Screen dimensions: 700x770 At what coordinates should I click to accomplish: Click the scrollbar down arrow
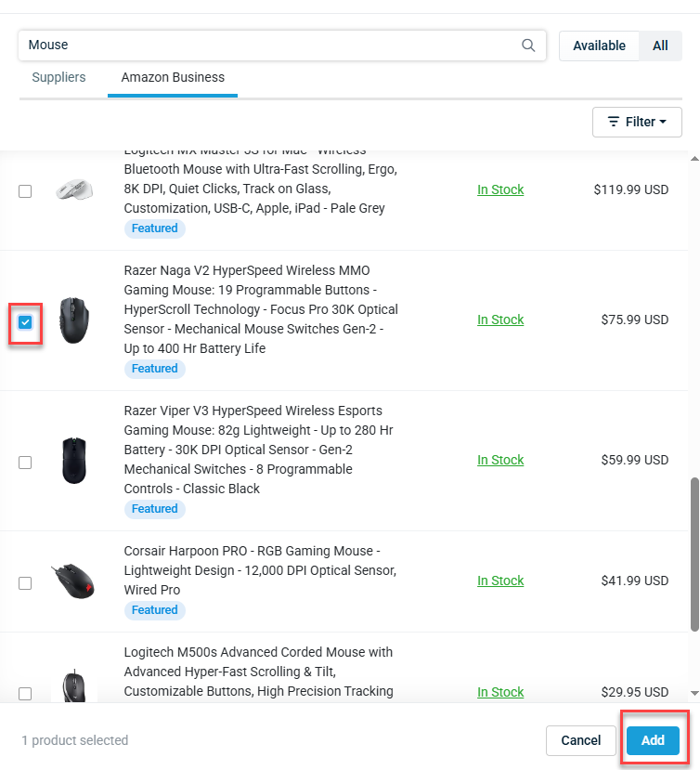point(694,694)
